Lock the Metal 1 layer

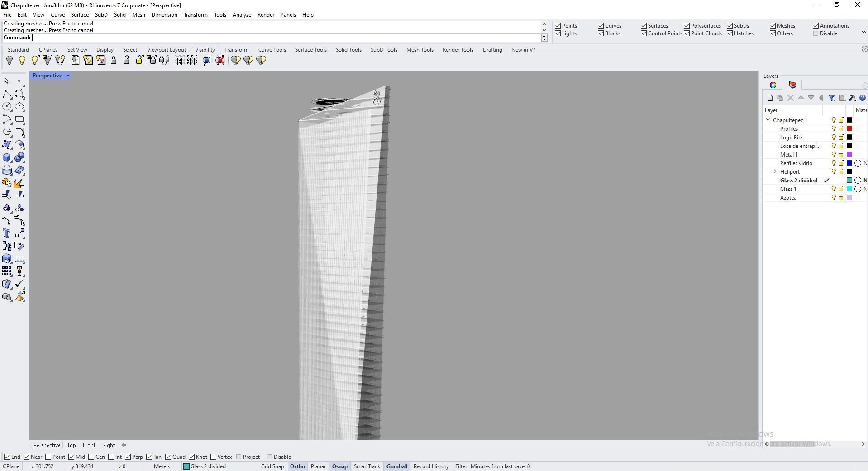[842, 155]
